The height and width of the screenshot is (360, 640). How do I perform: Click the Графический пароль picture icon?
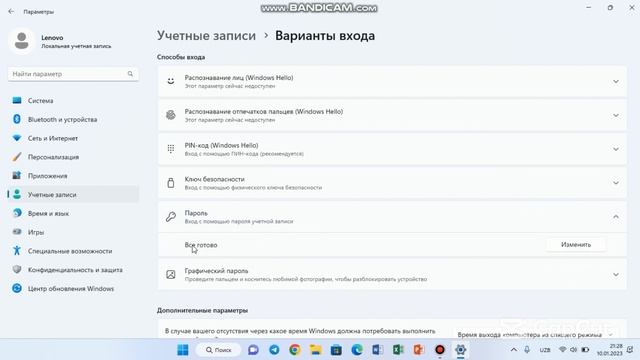pyautogui.click(x=171, y=274)
